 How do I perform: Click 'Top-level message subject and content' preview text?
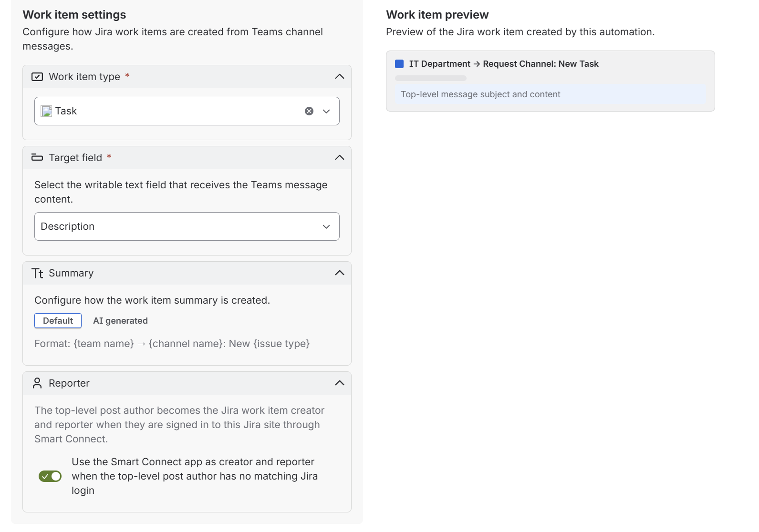pos(480,94)
